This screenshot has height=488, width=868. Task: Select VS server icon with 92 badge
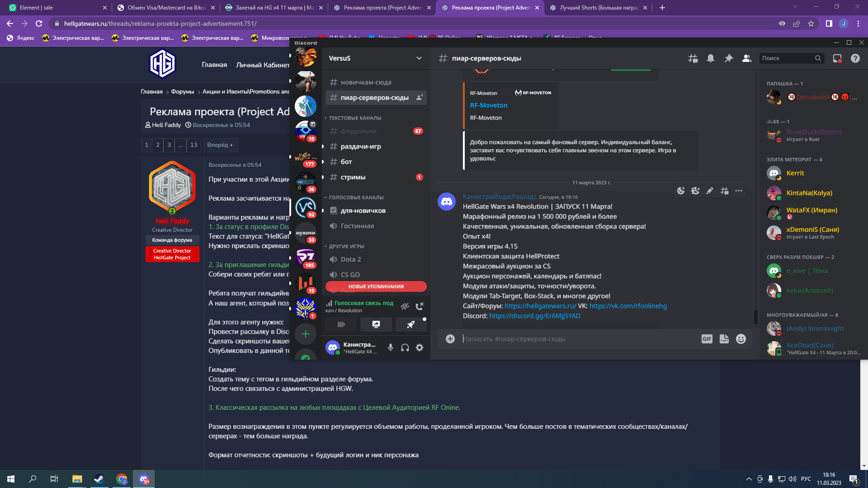(306, 207)
